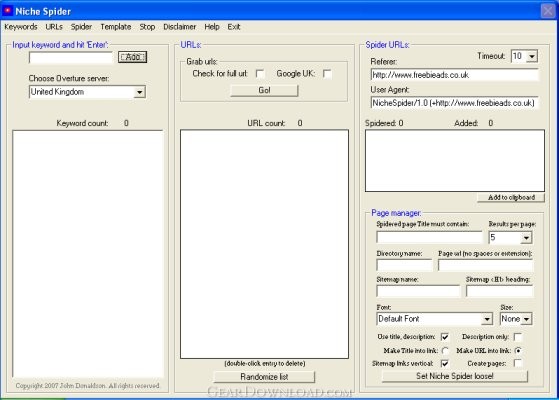The height and width of the screenshot is (400, 559).
Task: Click inside the Spider URLs results box
Action: click(x=455, y=160)
